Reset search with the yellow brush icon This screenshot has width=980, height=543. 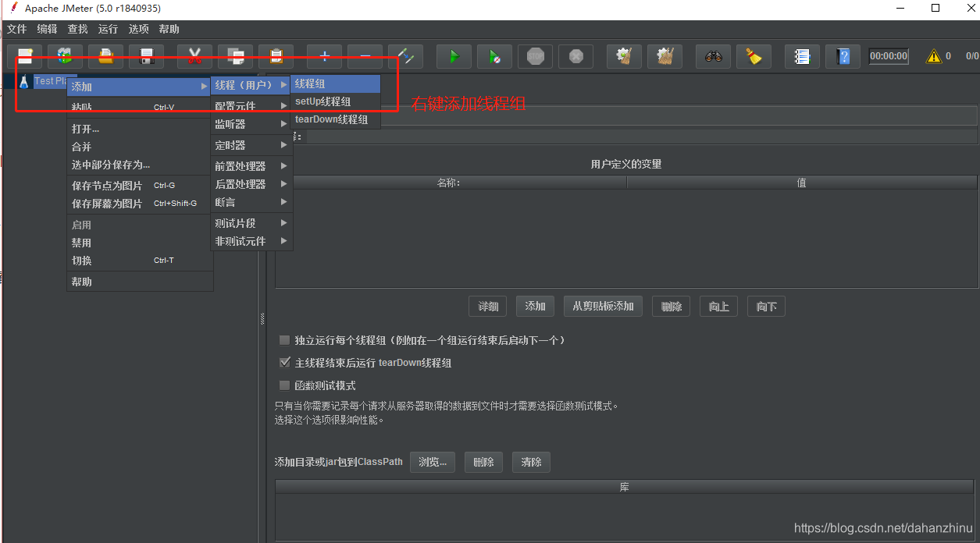[x=754, y=56]
